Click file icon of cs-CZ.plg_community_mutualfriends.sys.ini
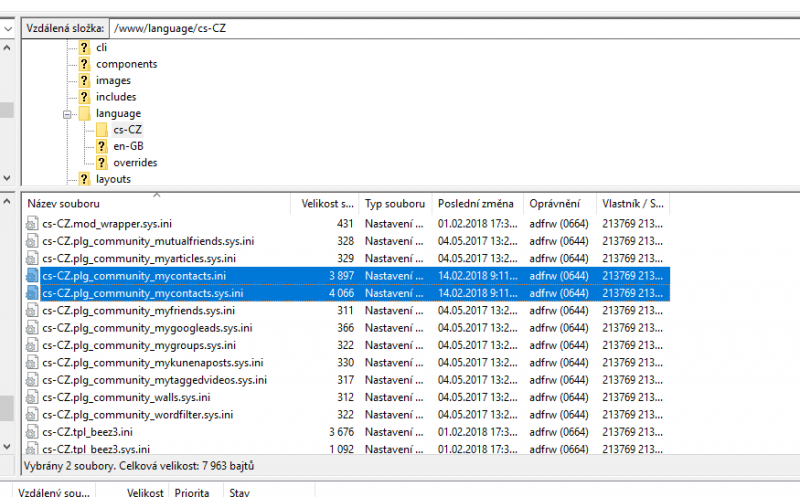The height and width of the screenshot is (497, 800). click(32, 241)
